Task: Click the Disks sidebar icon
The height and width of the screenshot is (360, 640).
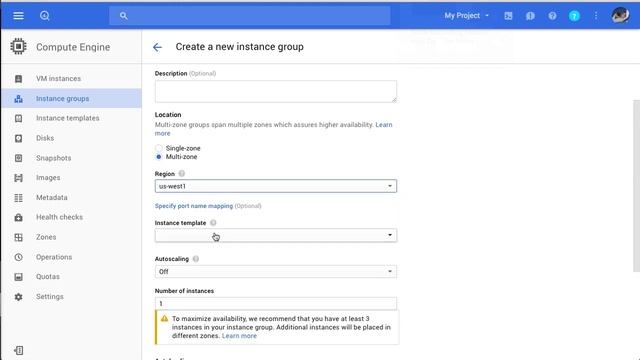Action: click(x=18, y=138)
